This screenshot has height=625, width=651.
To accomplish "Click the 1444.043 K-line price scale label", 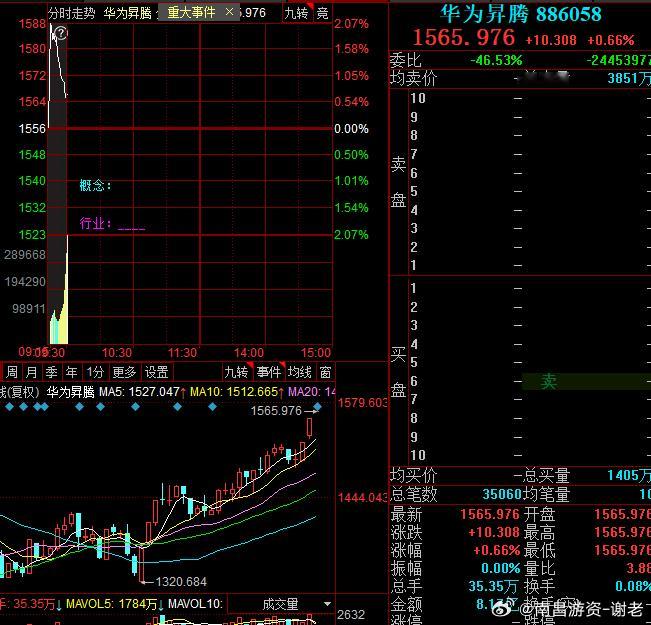I will 362,497.
